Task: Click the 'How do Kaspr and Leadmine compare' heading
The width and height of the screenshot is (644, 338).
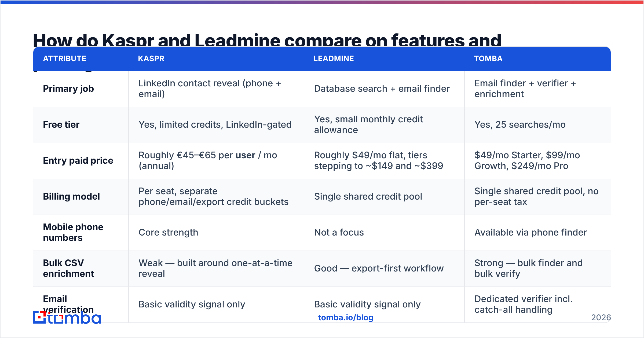Action: pos(267,40)
